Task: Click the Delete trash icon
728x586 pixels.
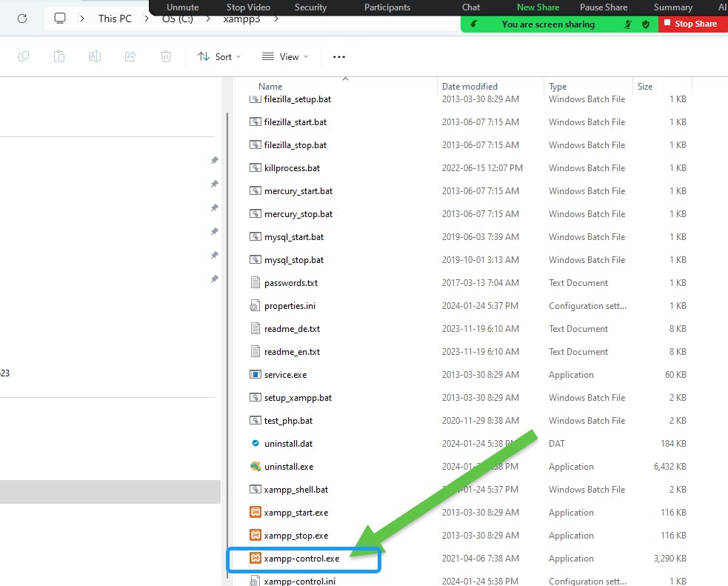Action: coord(166,56)
